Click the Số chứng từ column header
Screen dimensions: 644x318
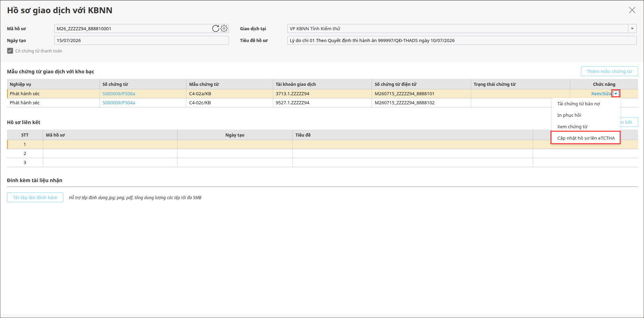143,84
